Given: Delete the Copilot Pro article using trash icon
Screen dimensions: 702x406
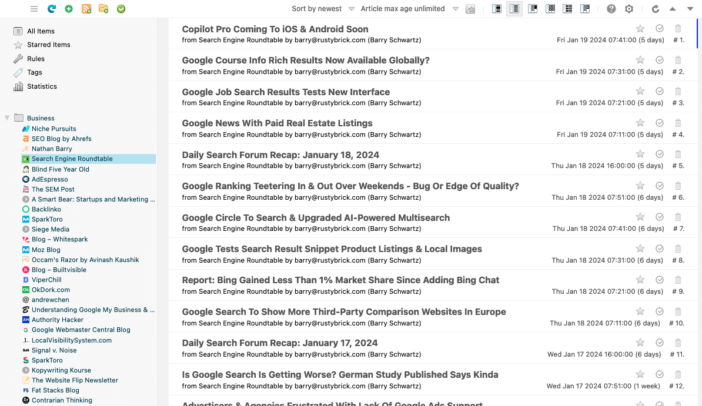Looking at the screenshot, I should pyautogui.click(x=679, y=29).
